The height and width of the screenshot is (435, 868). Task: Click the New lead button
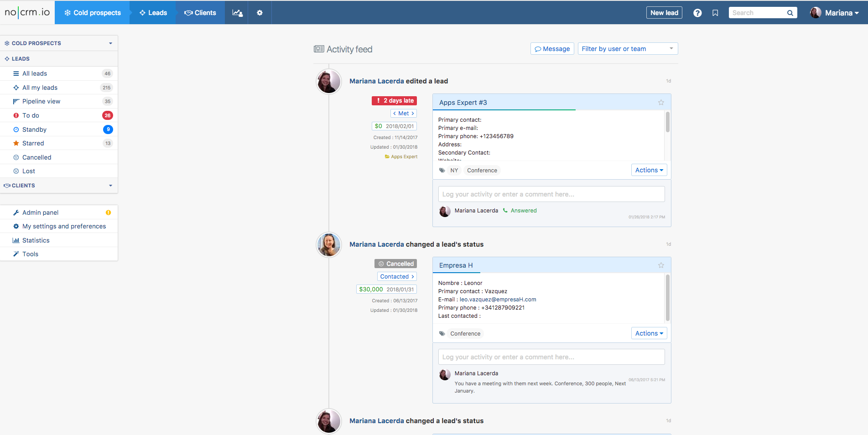pos(664,13)
